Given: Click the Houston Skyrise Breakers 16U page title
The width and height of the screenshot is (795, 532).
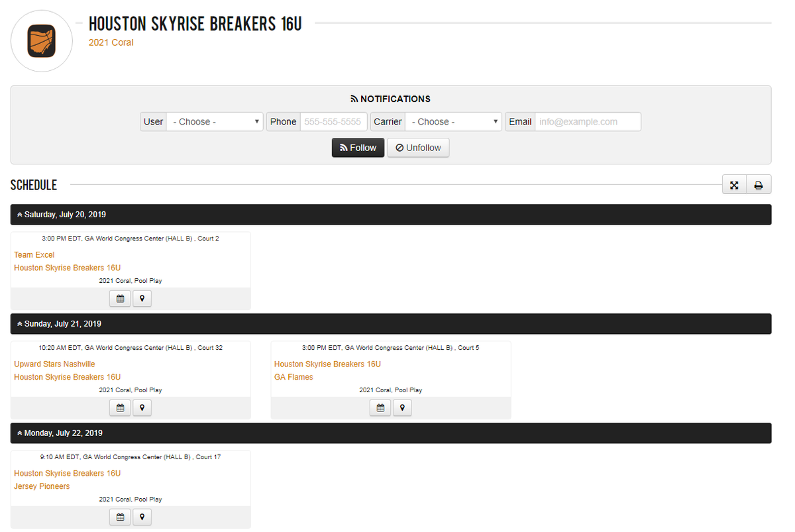Looking at the screenshot, I should (195, 24).
